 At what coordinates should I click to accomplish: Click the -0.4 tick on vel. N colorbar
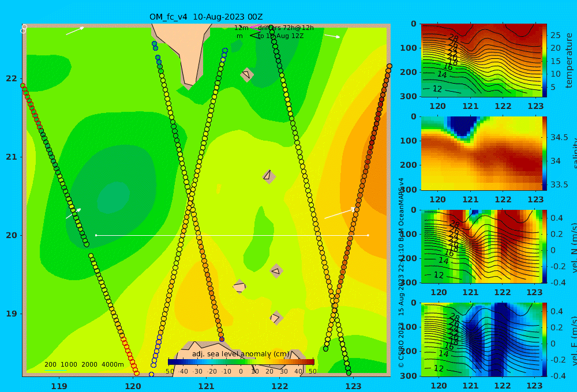pyautogui.click(x=558, y=282)
